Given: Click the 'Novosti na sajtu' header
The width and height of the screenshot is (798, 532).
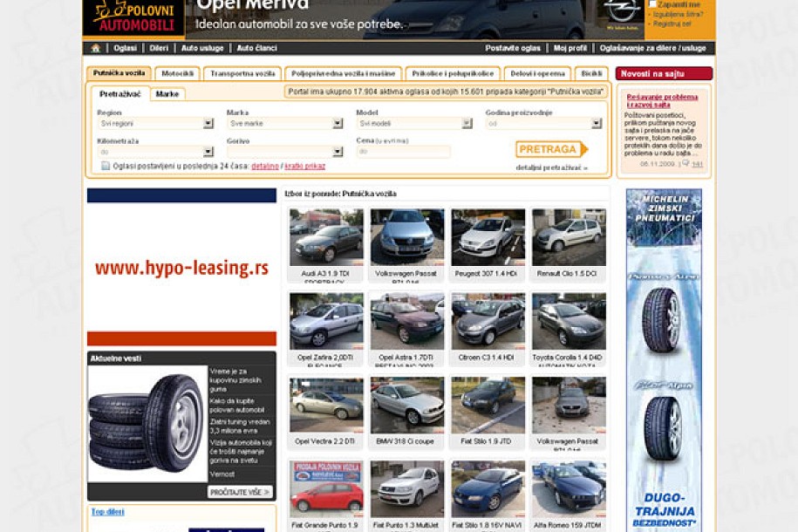Looking at the screenshot, I should (x=665, y=74).
